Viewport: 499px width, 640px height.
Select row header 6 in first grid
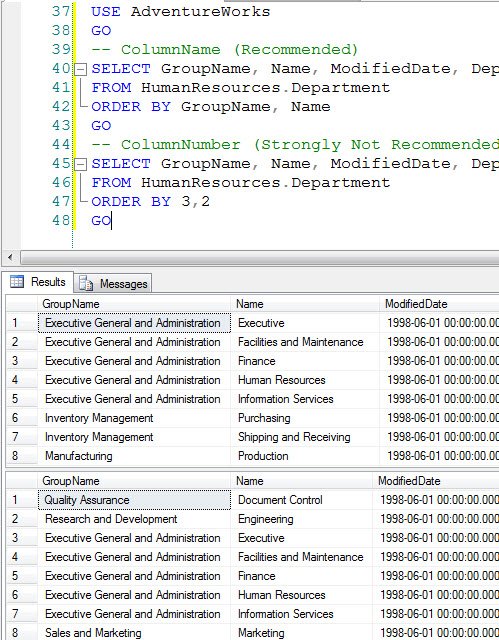pyautogui.click(x=22, y=418)
